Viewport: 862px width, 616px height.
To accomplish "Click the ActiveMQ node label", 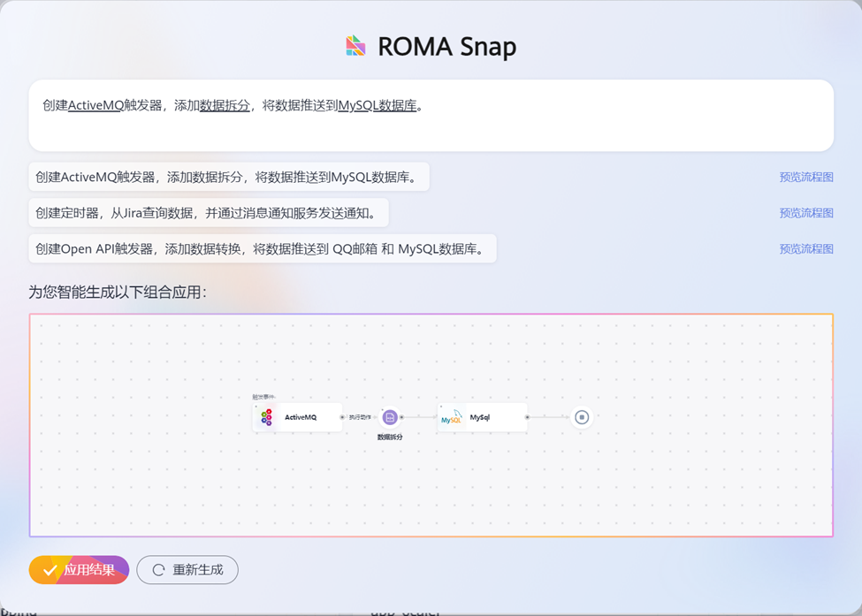I will tap(301, 417).
